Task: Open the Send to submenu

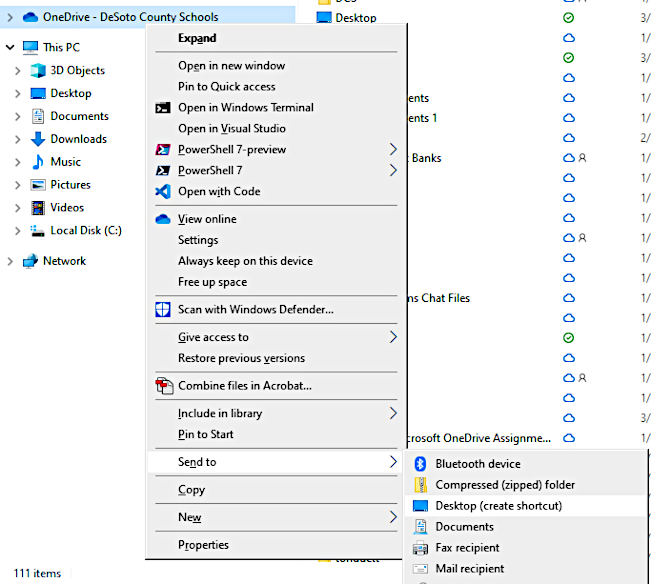Action: (x=276, y=462)
